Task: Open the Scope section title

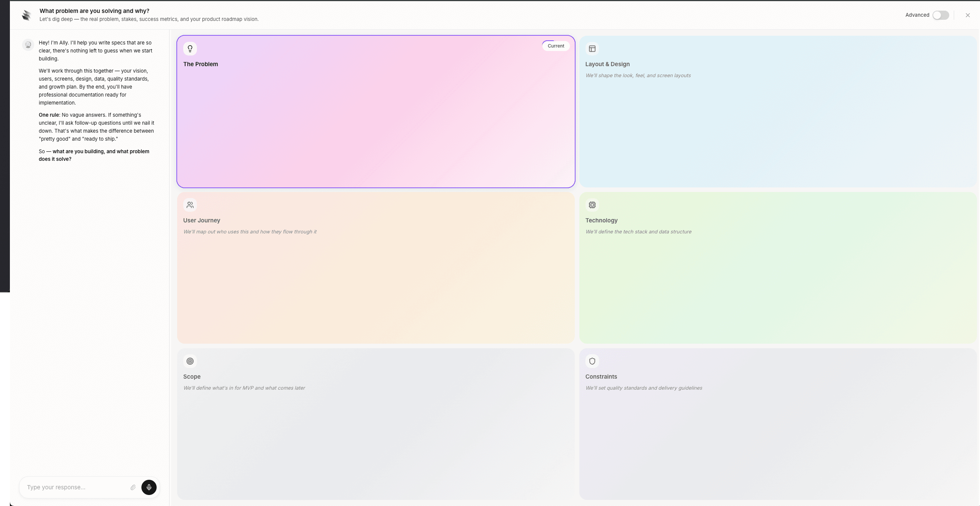Action: pyautogui.click(x=192, y=377)
